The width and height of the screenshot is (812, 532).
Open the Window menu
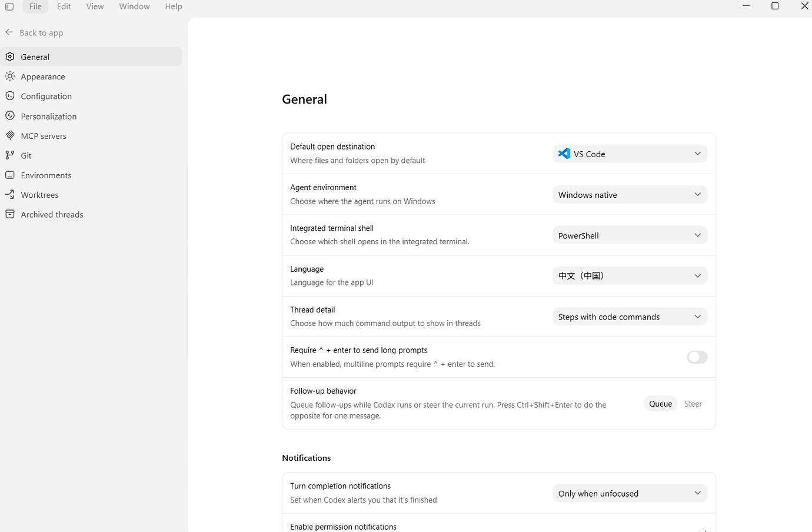134,6
